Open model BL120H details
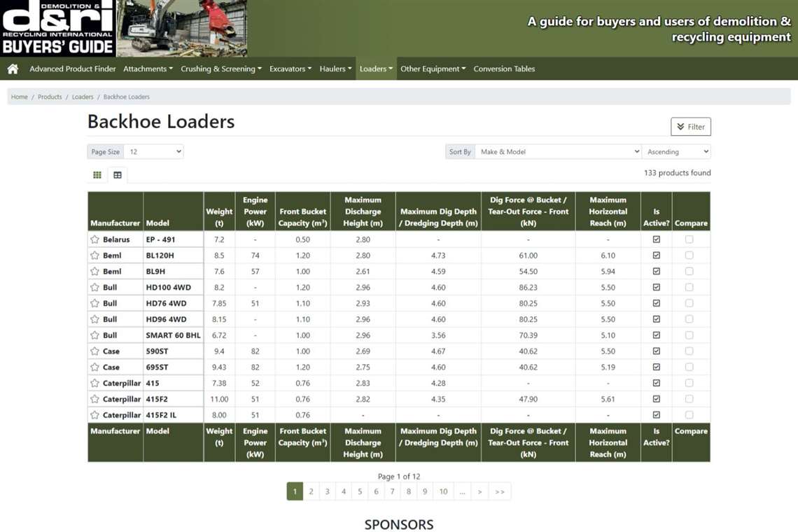The height and width of the screenshot is (532, 798). [160, 255]
